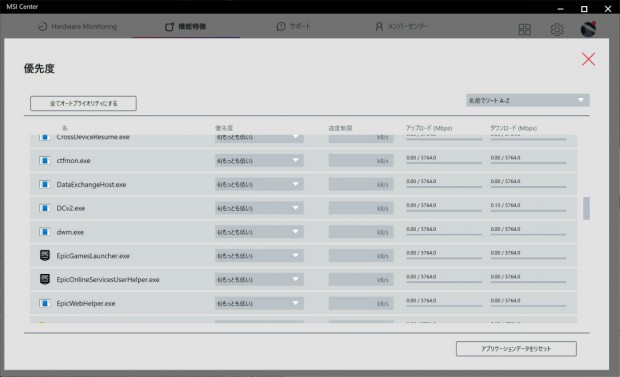This screenshot has width=620, height=377.
Task: Click the アップロード (Mbps) column header
Action: pyautogui.click(x=429, y=128)
